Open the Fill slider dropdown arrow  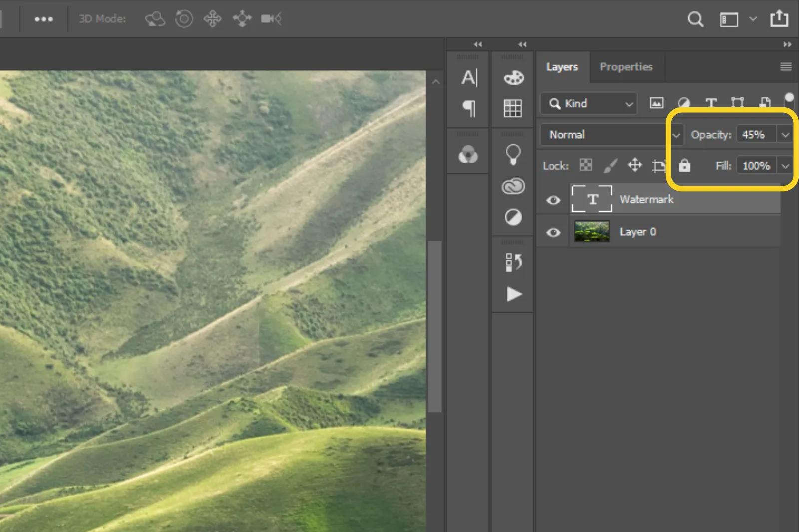[785, 166]
